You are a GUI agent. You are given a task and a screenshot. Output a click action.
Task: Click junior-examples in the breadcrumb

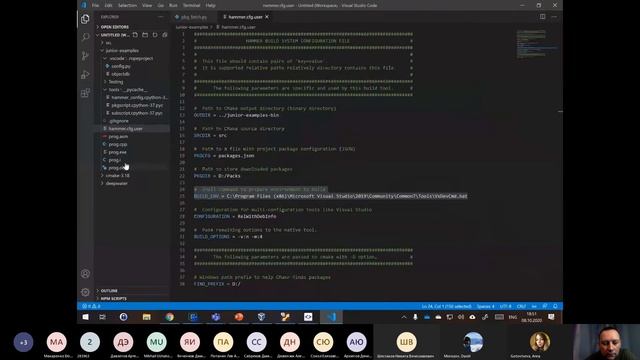[x=192, y=27]
